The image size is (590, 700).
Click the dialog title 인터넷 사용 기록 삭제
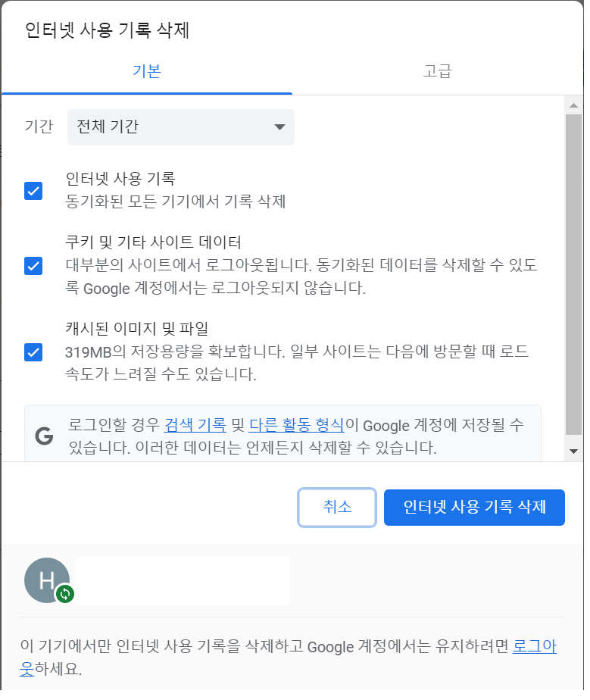point(107,30)
